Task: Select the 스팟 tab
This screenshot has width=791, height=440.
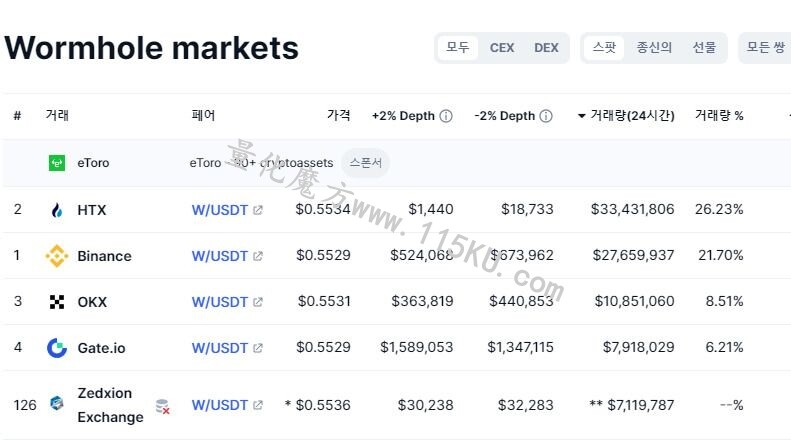Action: point(604,48)
